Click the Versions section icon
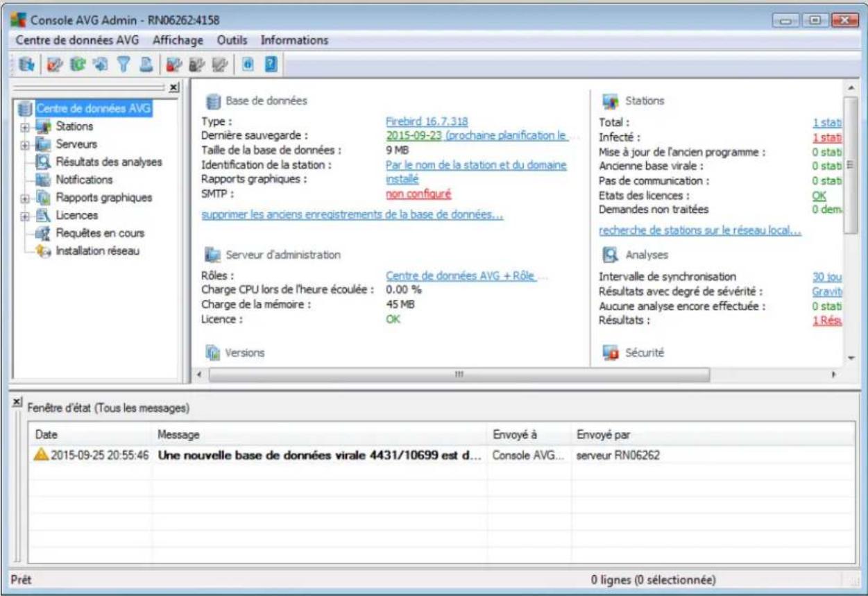The width and height of the screenshot is (868, 596). coord(213,353)
